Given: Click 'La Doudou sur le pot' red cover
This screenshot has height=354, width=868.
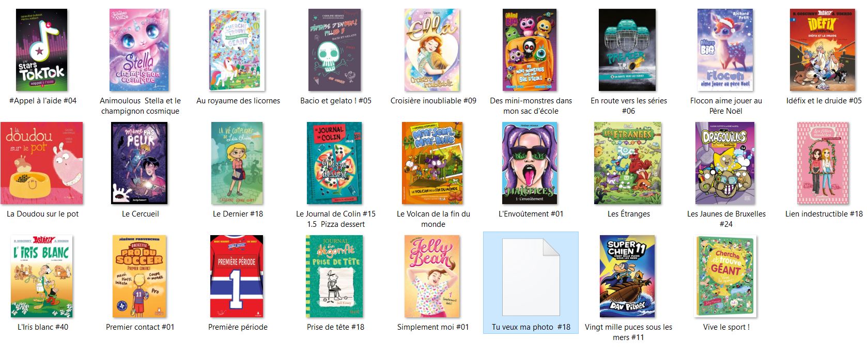Looking at the screenshot, I should click(x=42, y=163).
